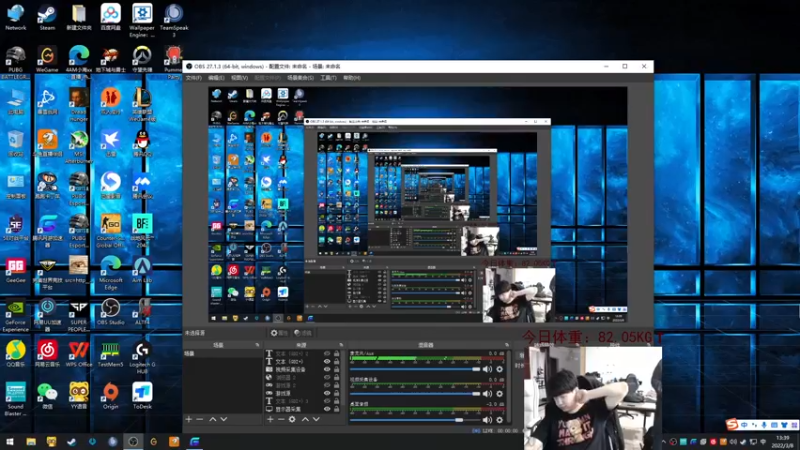
Task: Hide the 显示器采集 source
Action: [327, 409]
